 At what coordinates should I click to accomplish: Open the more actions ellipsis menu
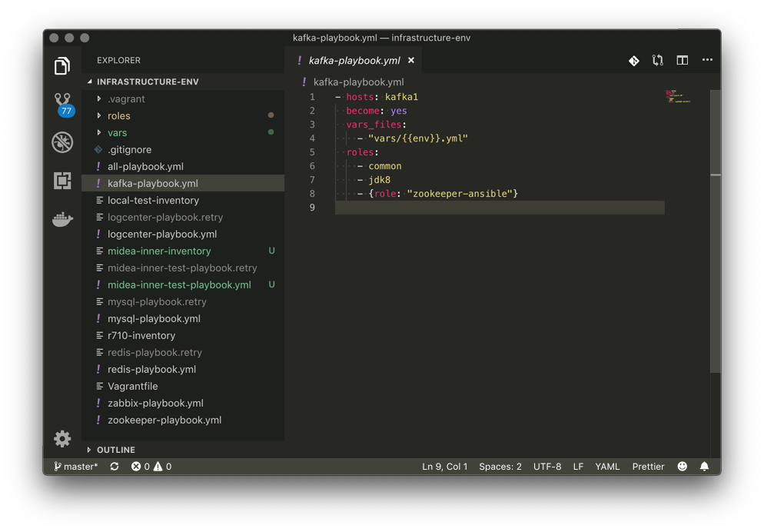[x=707, y=61]
